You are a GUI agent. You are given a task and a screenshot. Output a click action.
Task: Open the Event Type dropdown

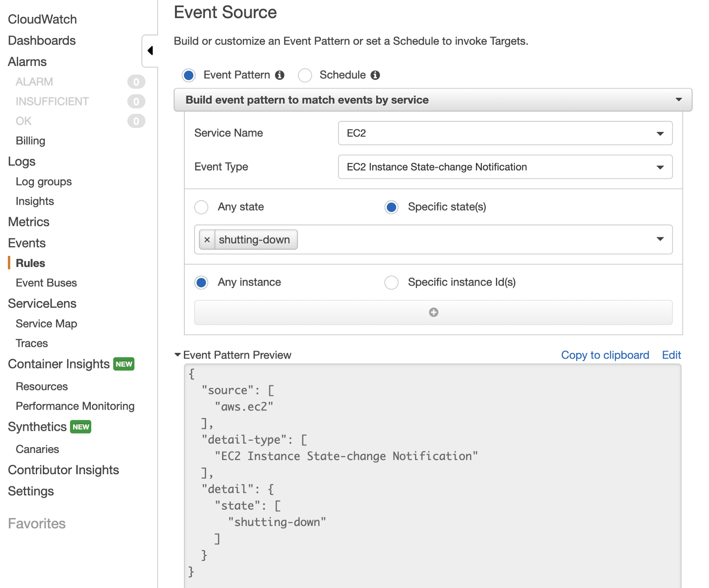tap(505, 167)
